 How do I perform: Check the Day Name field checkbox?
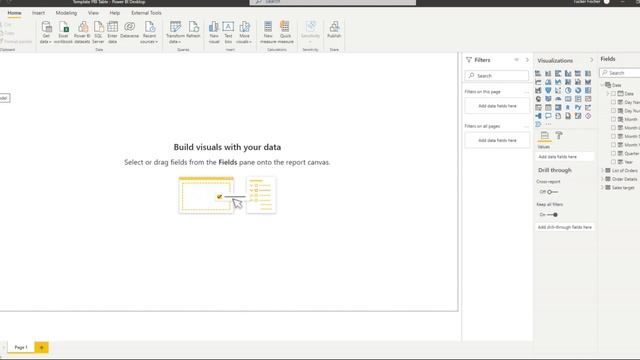click(x=613, y=102)
